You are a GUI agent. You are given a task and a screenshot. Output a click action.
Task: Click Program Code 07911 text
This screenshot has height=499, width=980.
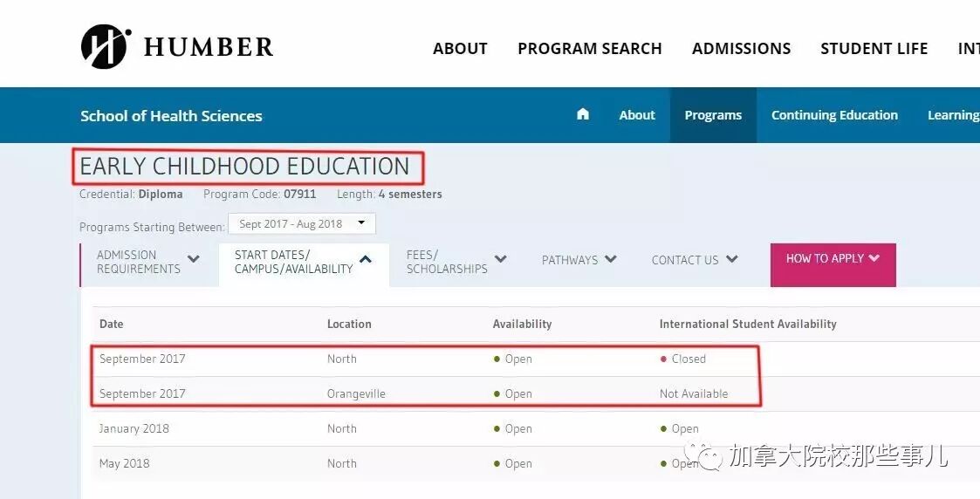pyautogui.click(x=259, y=195)
